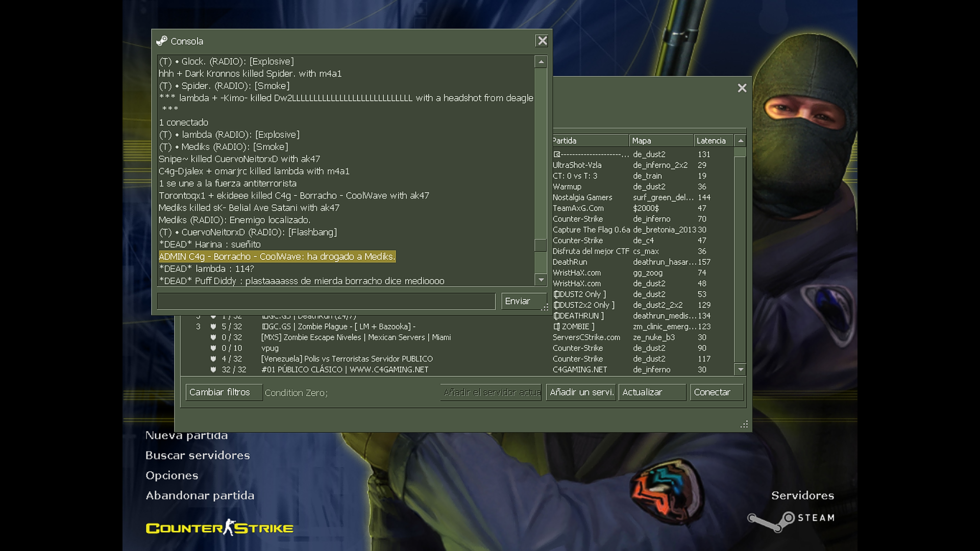Click console scrollbar down arrow
The image size is (980, 551).
(x=541, y=279)
